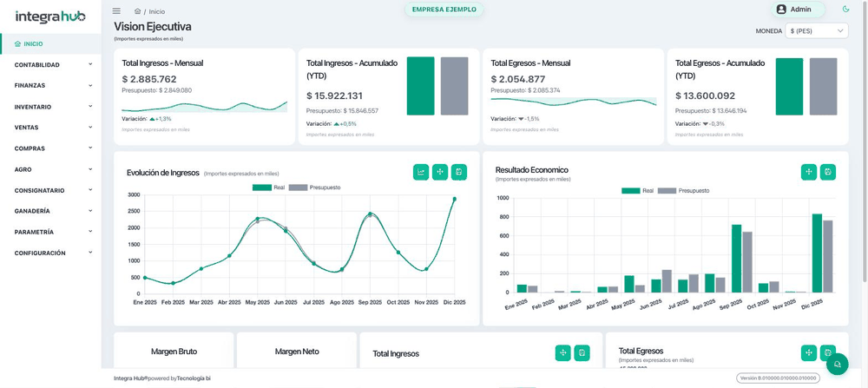Click green bar in Ingresos Acumulado card
This screenshot has width=868, height=388.
pyautogui.click(x=421, y=86)
